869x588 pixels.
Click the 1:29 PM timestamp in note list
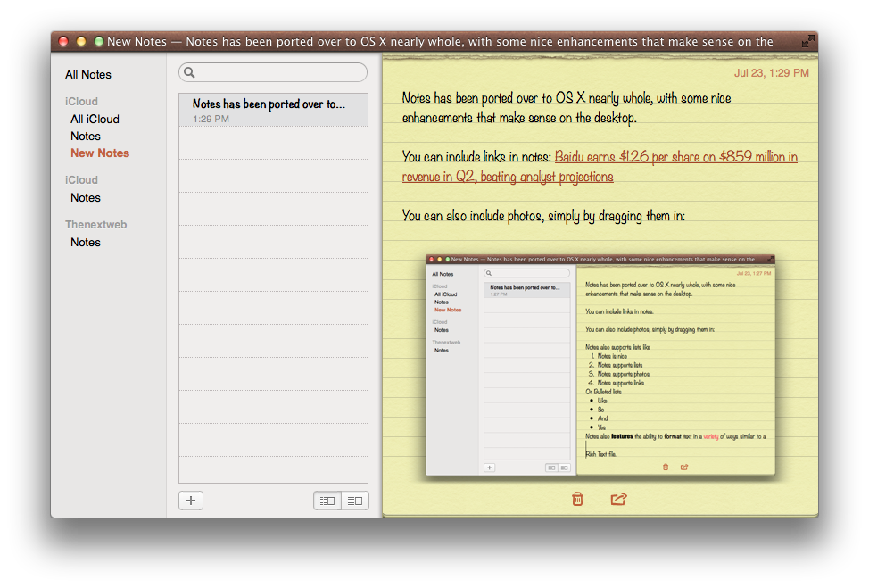[x=211, y=119]
